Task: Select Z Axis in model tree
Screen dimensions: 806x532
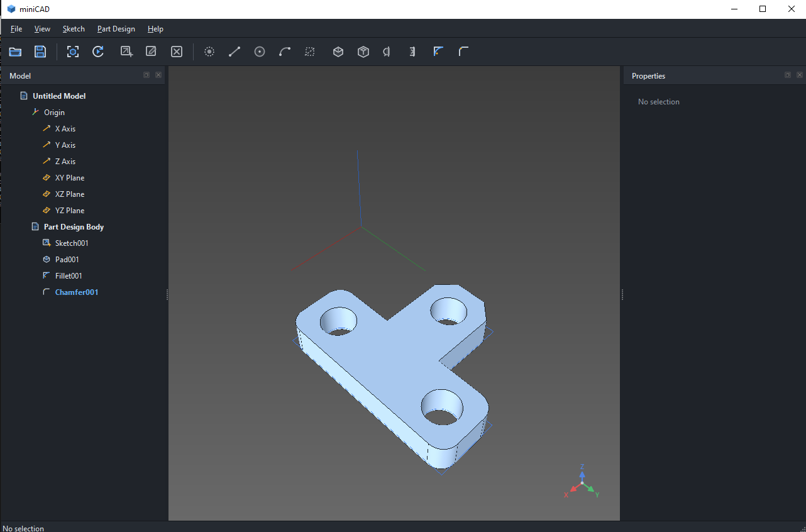Action: [65, 162]
